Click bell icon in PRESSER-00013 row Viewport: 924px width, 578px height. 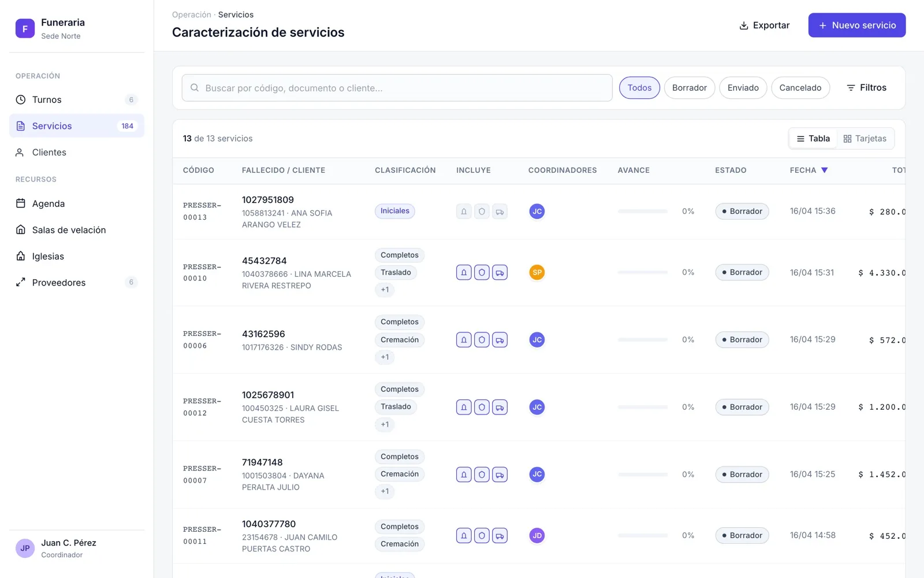(x=464, y=212)
